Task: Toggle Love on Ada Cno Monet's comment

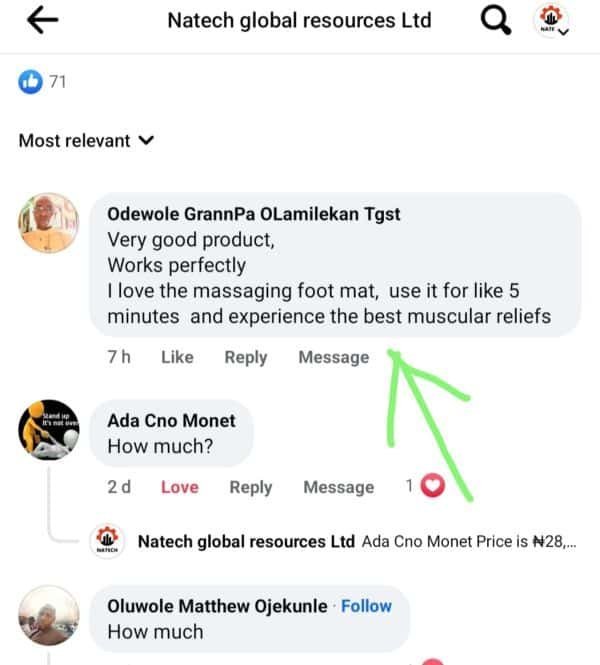Action: 180,487
